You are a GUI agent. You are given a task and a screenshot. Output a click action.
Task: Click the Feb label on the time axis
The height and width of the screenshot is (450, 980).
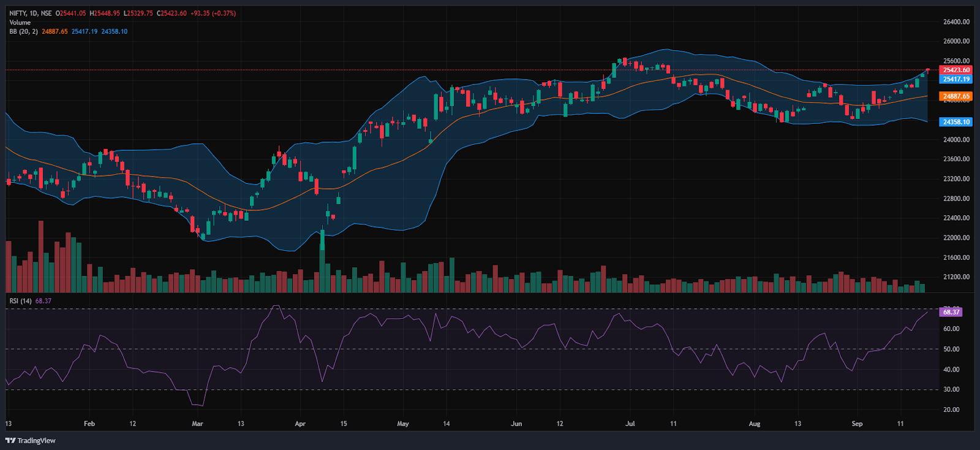89,424
